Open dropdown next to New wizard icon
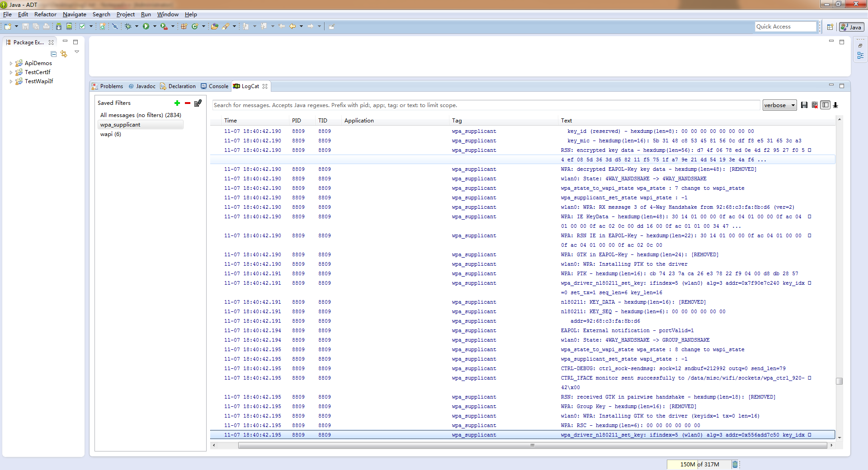868x470 pixels. pyautogui.click(x=16, y=27)
